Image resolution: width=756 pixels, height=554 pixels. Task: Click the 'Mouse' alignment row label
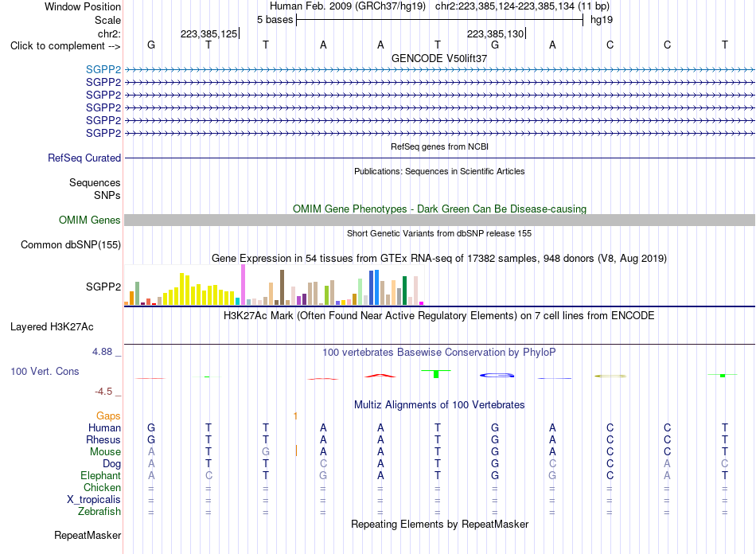pos(105,452)
